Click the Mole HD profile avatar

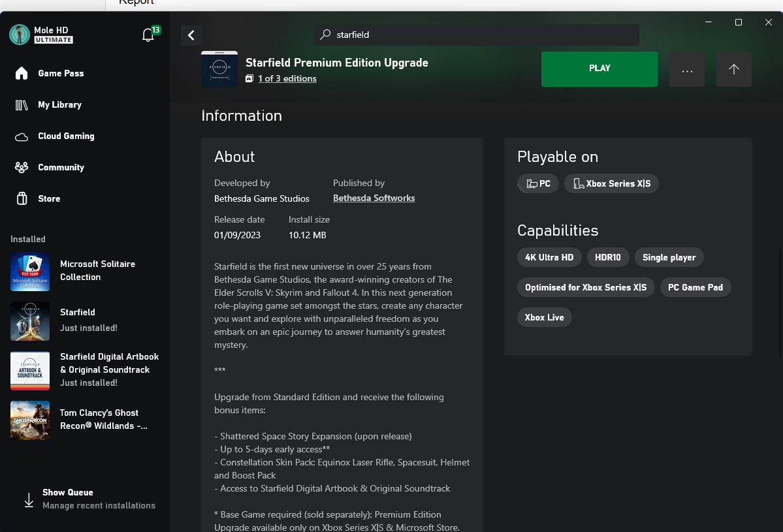tap(20, 35)
